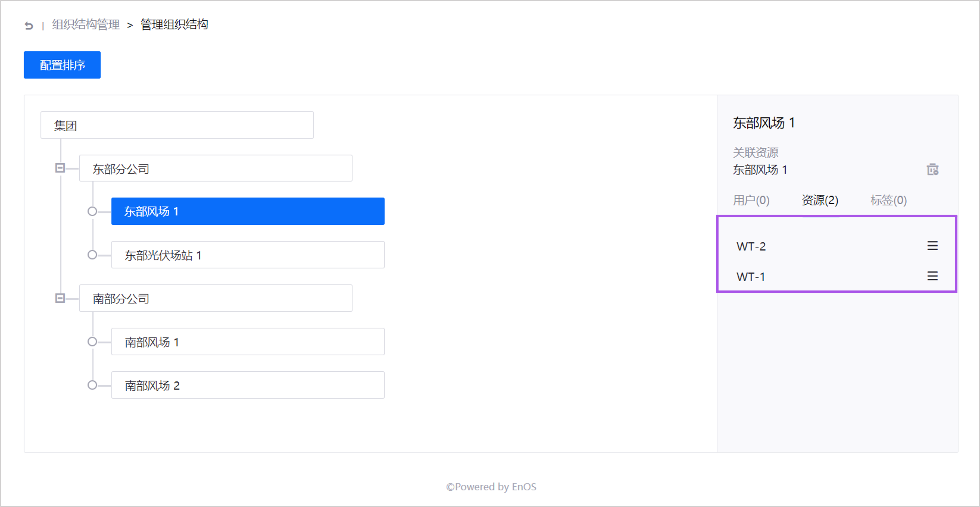The width and height of the screenshot is (980, 507).
Task: Select the 东部光伏场站 1 node
Action: [x=248, y=255]
